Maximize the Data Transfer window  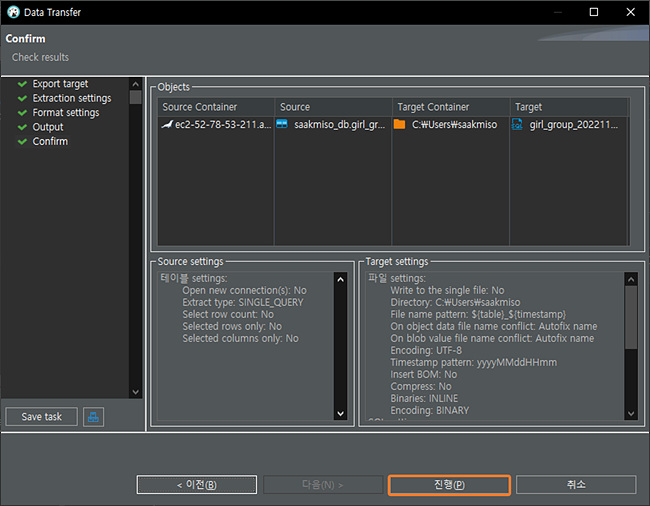pos(594,12)
